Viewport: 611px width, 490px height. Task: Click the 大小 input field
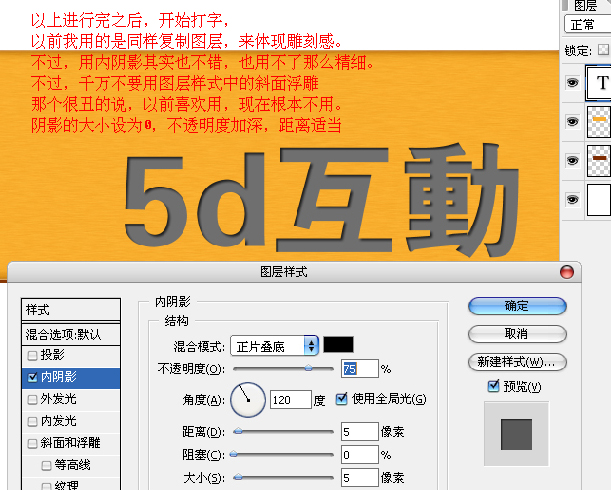click(360, 478)
